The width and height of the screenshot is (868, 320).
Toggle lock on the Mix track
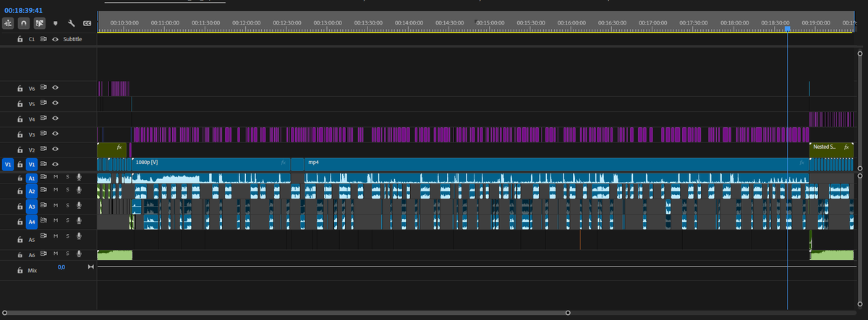click(x=20, y=269)
